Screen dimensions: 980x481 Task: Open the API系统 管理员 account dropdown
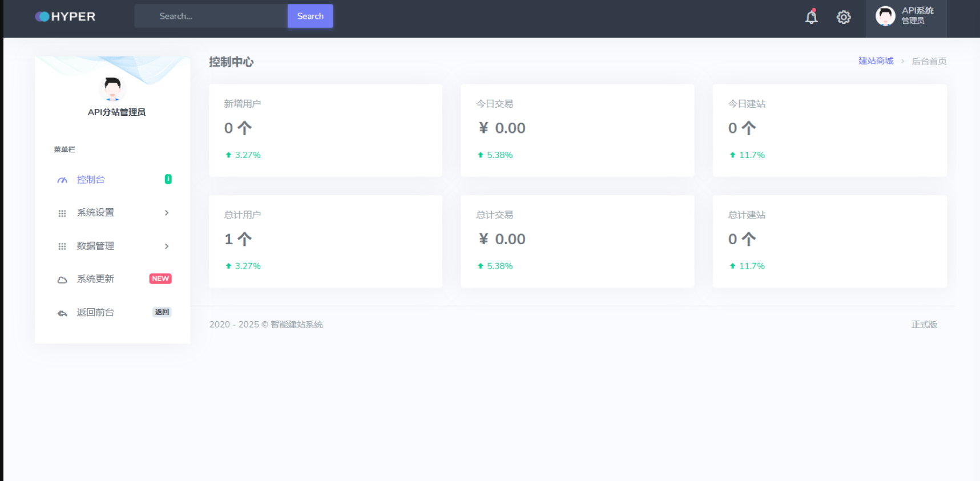click(x=917, y=16)
